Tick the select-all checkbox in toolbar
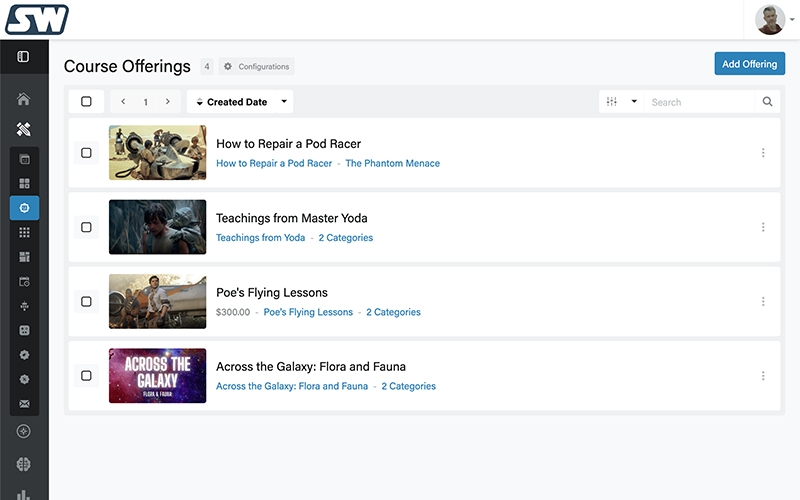Image resolution: width=800 pixels, height=500 pixels. [86, 102]
